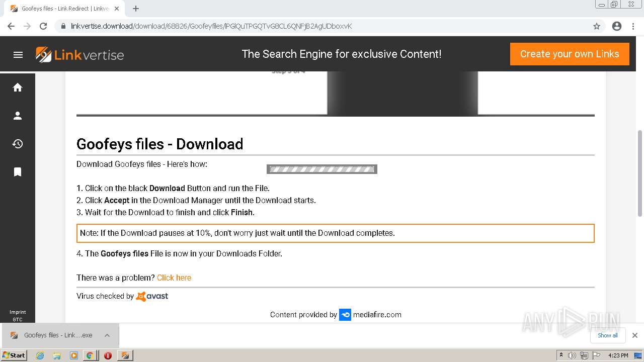644x362 pixels.
Task: Click the page vertical scrollbar
Action: point(640,173)
